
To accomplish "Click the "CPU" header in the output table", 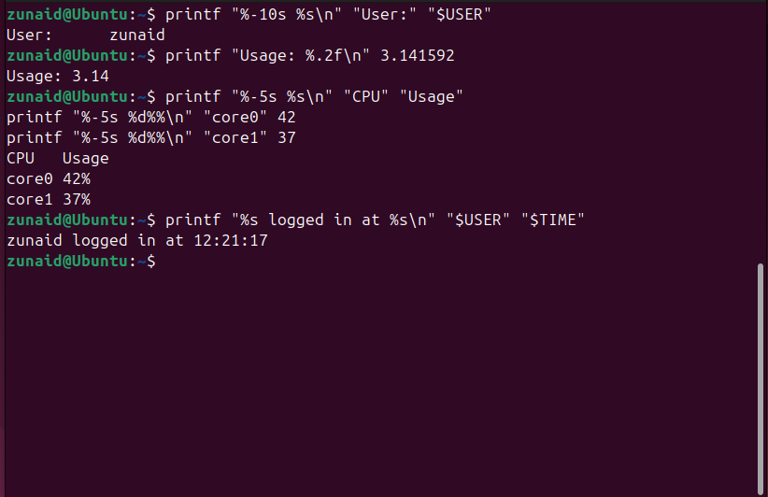I will click(x=20, y=158).
